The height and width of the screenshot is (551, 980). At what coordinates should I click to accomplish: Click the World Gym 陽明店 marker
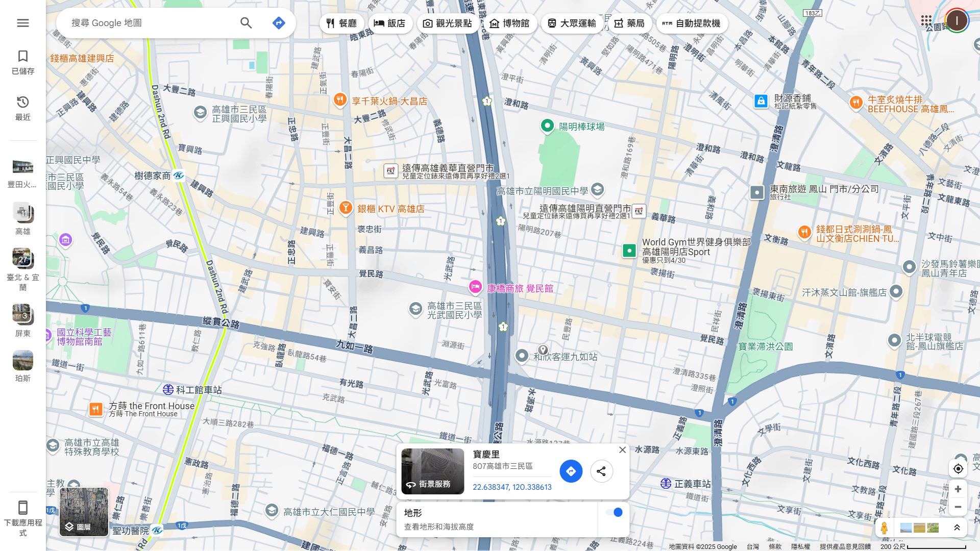point(629,251)
